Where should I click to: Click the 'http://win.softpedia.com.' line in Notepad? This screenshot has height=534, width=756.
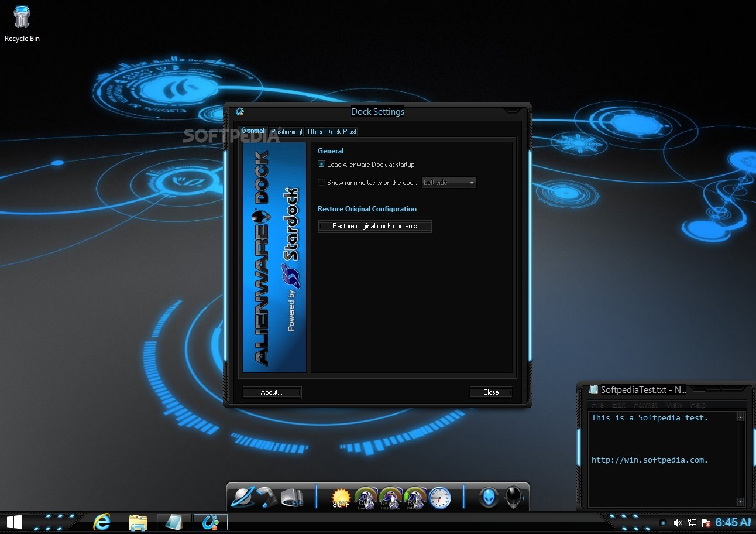tap(650, 460)
